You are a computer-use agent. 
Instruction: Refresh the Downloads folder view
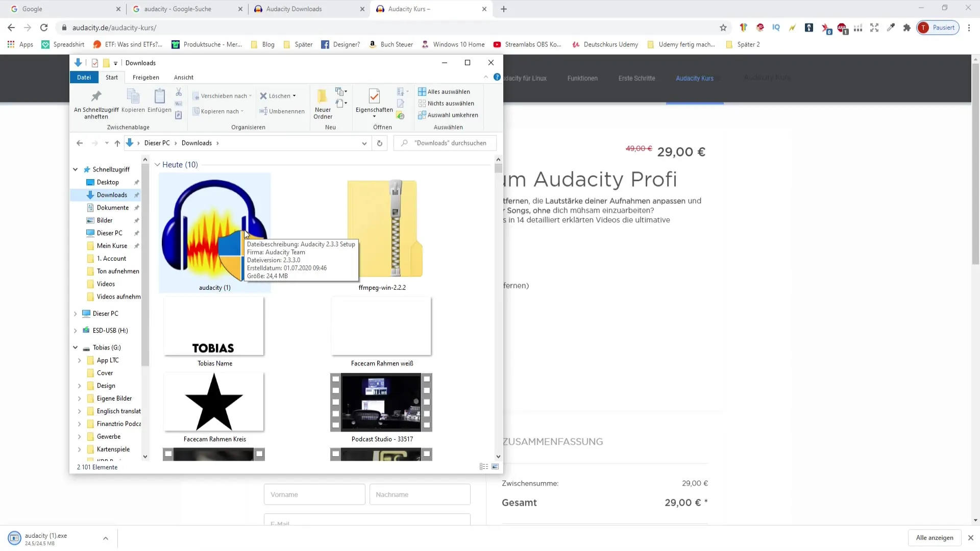pos(379,143)
